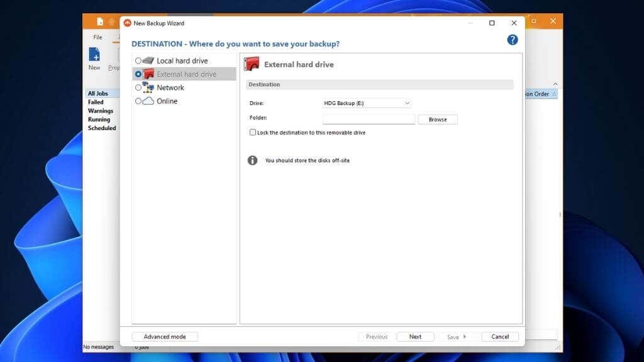
Task: Open the Drive dropdown showing HDG Backup (E:)
Action: (x=367, y=103)
